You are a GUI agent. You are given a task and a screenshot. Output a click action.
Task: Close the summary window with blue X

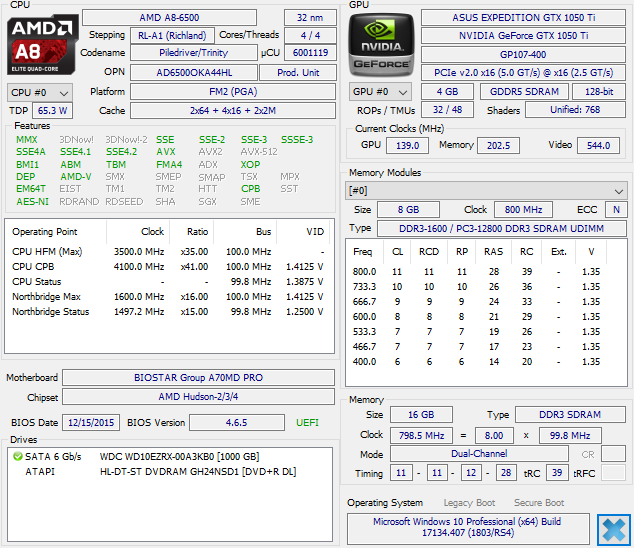[614, 529]
